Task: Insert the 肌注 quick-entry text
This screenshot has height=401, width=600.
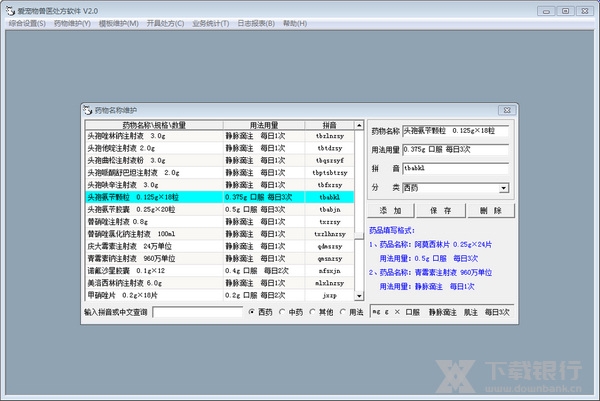Action: (471, 312)
